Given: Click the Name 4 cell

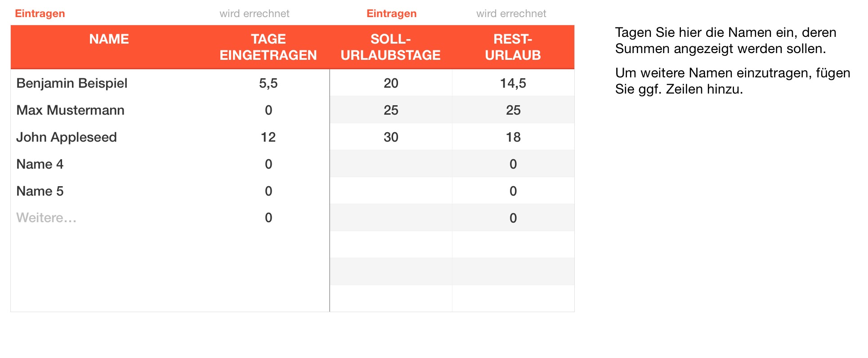Looking at the screenshot, I should (40, 164).
